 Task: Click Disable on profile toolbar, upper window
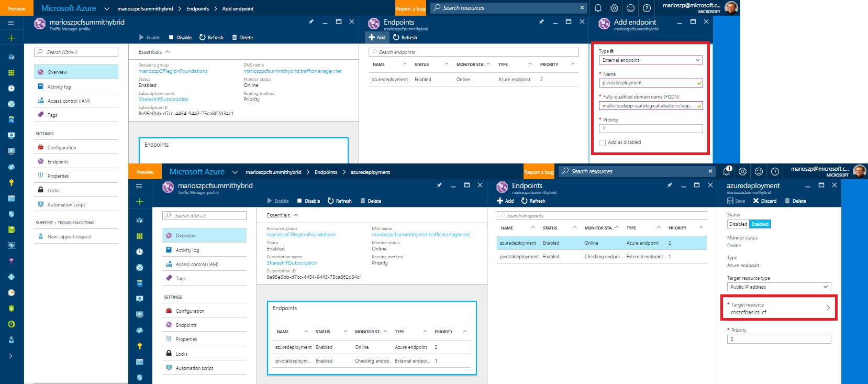click(x=180, y=38)
